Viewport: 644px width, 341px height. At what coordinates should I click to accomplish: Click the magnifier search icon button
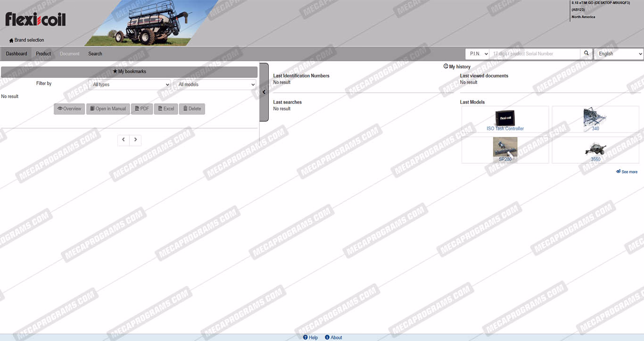[586, 53]
